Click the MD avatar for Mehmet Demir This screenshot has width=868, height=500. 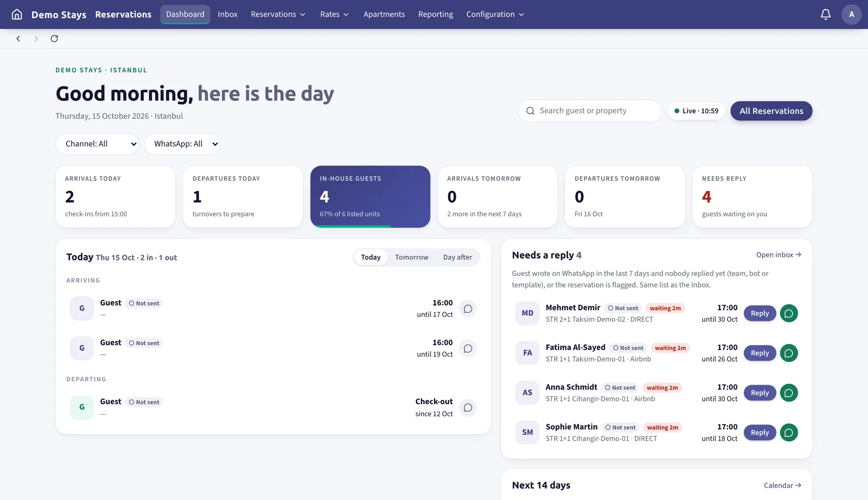coord(527,313)
